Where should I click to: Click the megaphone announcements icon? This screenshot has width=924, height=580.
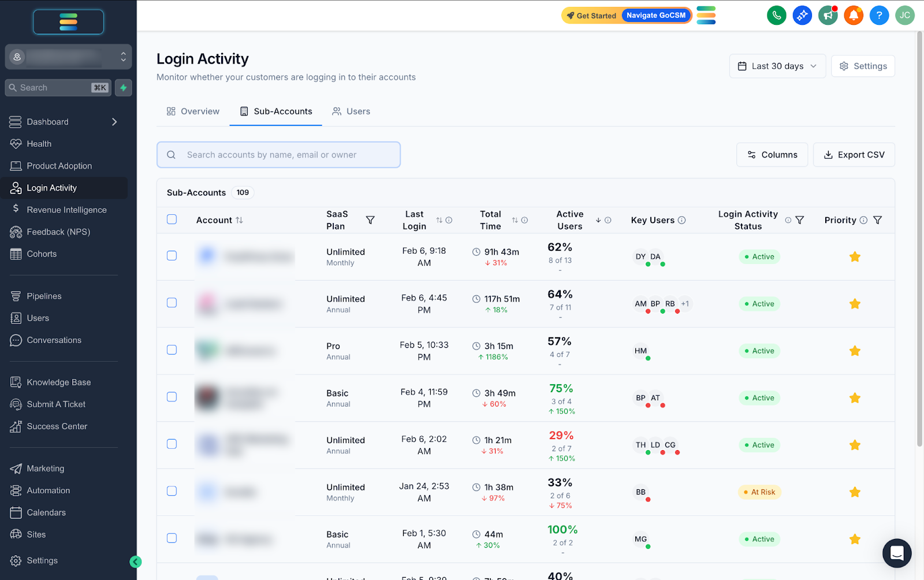point(828,16)
